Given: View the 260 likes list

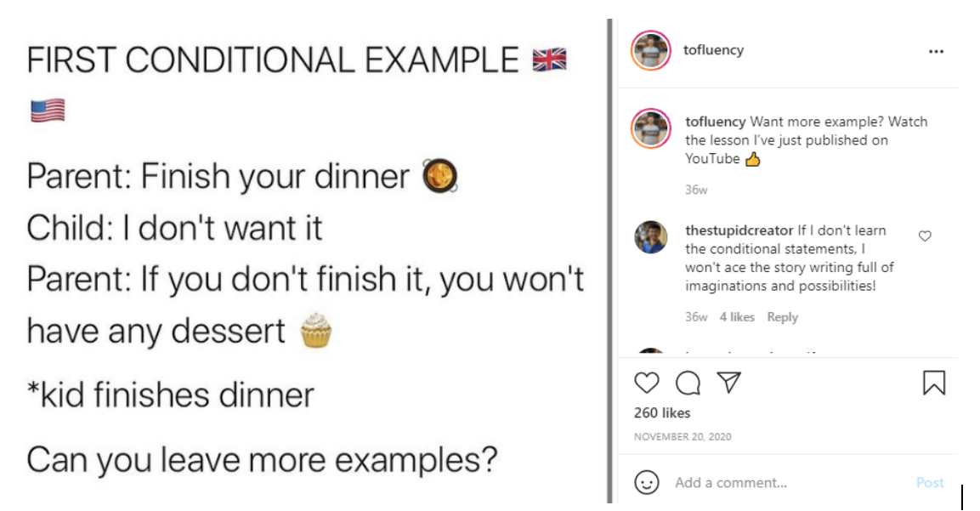Looking at the screenshot, I should pyautogui.click(x=662, y=413).
